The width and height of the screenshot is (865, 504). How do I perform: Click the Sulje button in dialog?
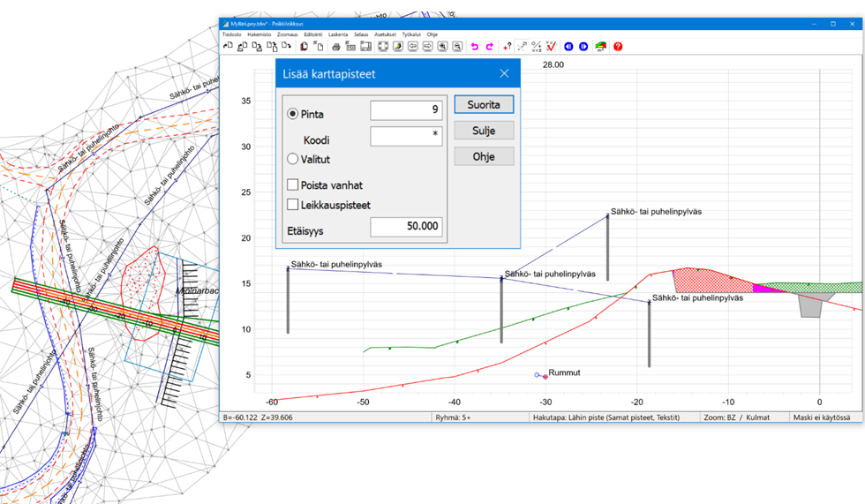tap(484, 131)
